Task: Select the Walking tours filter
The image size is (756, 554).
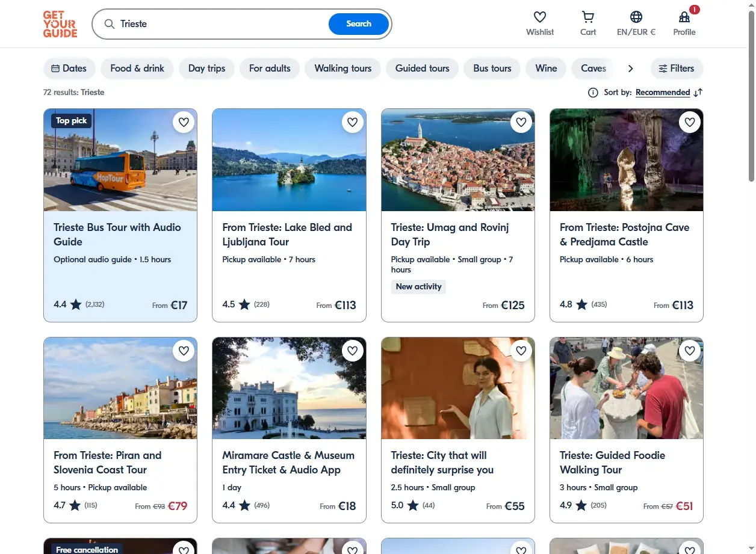Action: (x=343, y=69)
